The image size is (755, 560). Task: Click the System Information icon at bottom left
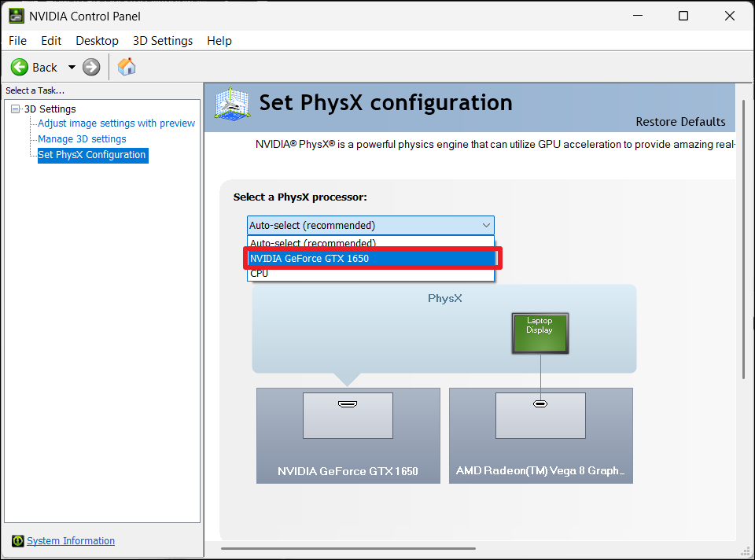pyautogui.click(x=17, y=541)
